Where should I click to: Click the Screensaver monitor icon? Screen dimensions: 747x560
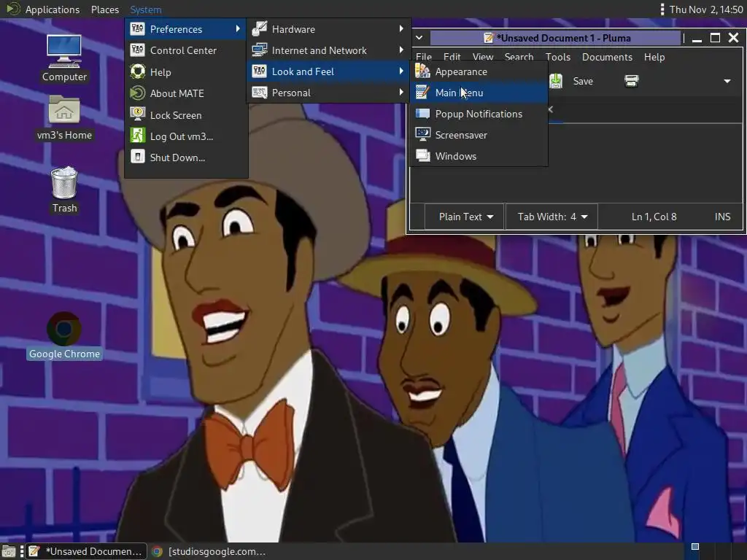(422, 134)
